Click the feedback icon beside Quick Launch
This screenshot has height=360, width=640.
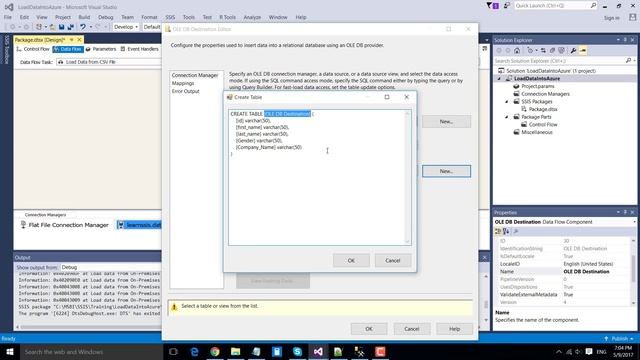(507, 6)
